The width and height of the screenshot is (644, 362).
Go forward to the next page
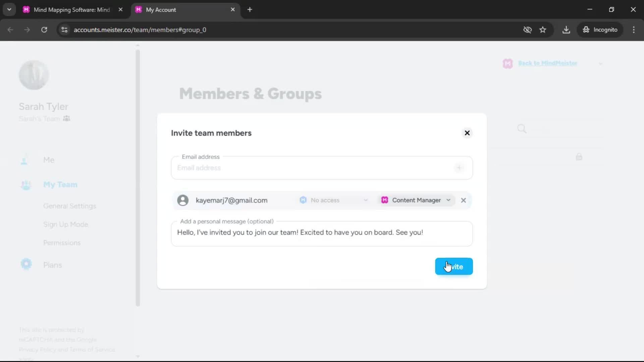(x=27, y=30)
